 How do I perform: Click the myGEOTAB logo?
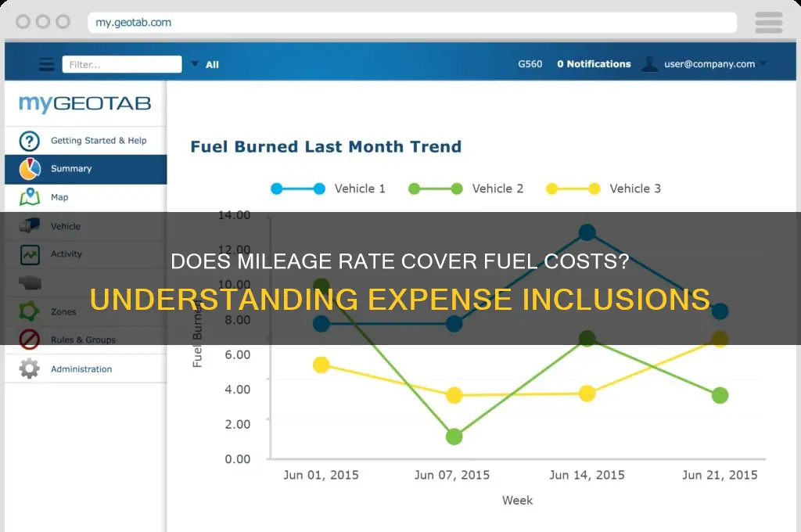pyautogui.click(x=84, y=104)
